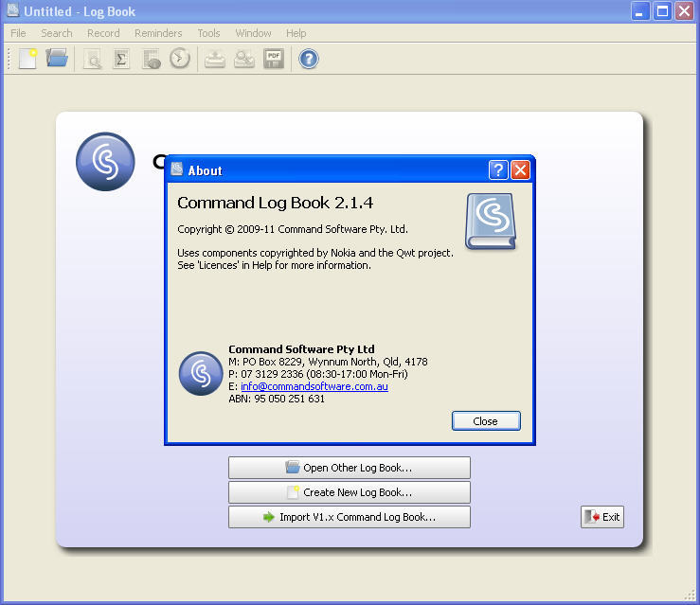
Task: Click the 'M: PO Box 8229, Wynnum North' address line
Action: click(328, 362)
